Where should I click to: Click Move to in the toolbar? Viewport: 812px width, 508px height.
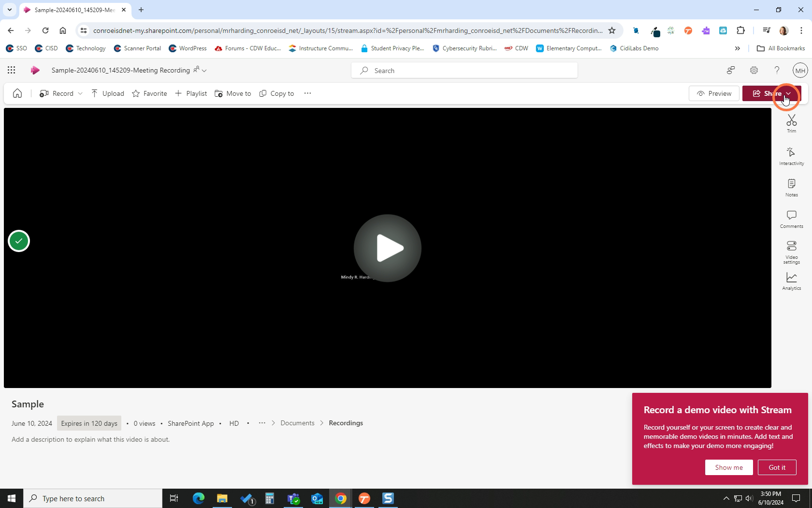point(232,93)
